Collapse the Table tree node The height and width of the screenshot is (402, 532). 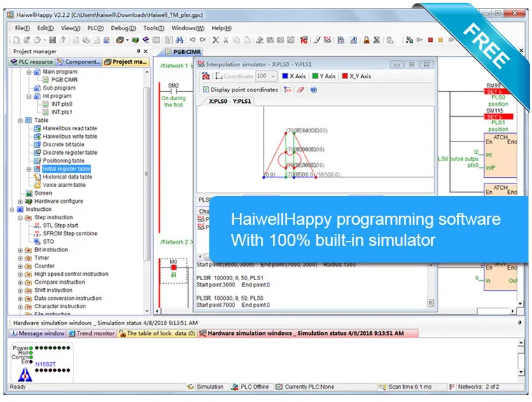point(20,120)
